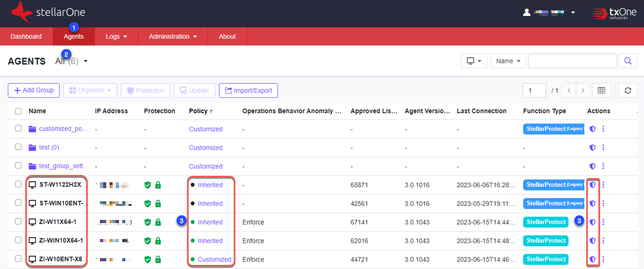Screen dimensions: 644x269
Task: Open the Name search field dropdown
Action: (x=508, y=61)
